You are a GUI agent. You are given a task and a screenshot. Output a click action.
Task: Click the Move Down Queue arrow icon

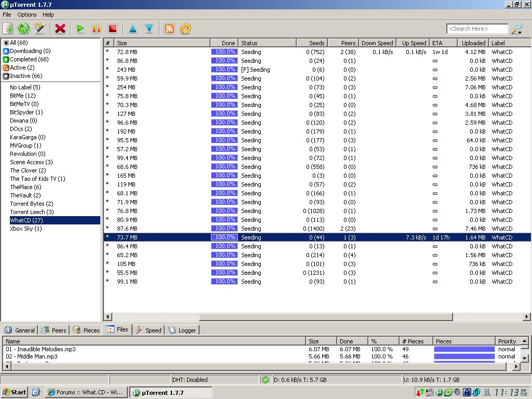tap(149, 29)
